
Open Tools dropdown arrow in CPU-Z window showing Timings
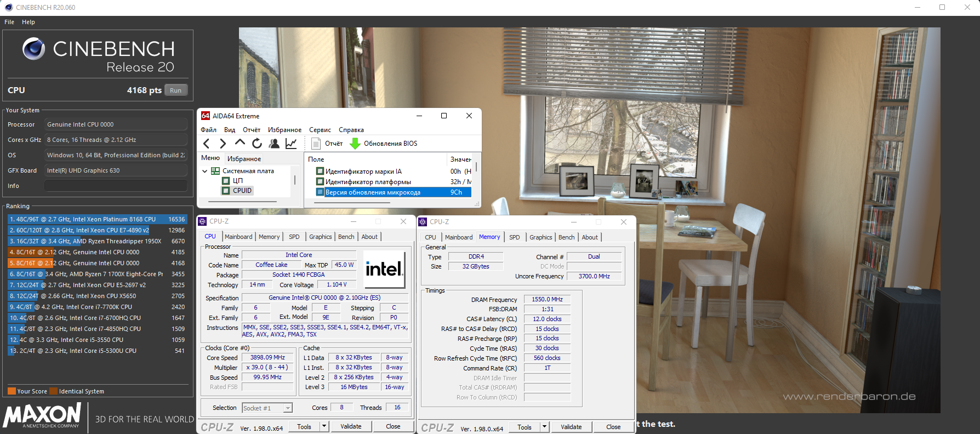tap(544, 427)
